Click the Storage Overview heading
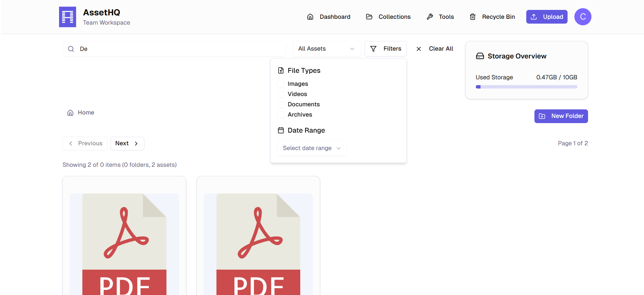 (517, 56)
